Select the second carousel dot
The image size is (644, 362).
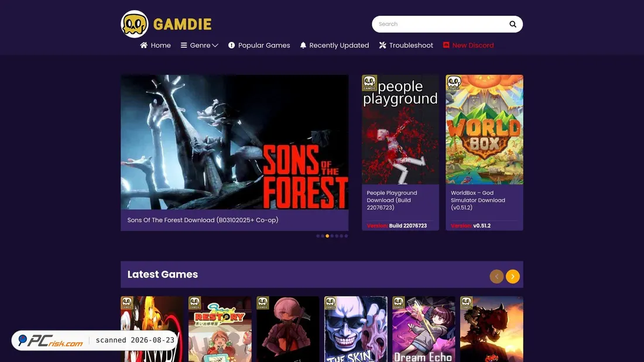(323, 236)
